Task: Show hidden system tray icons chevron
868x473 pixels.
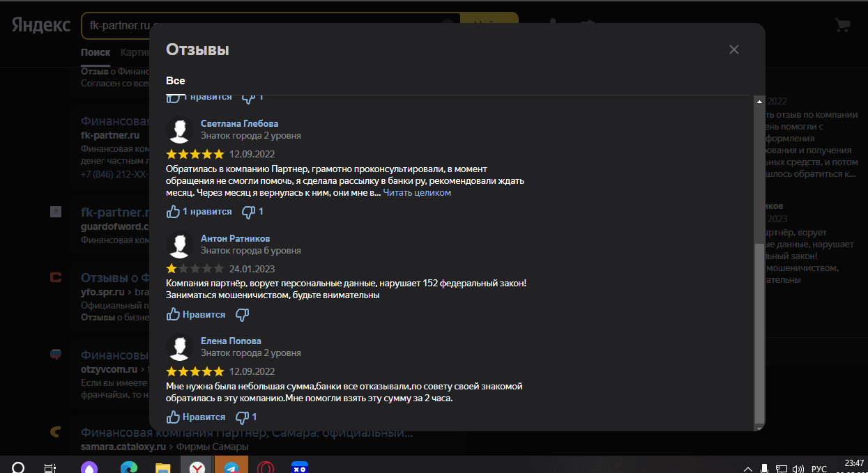Action: [748, 468]
